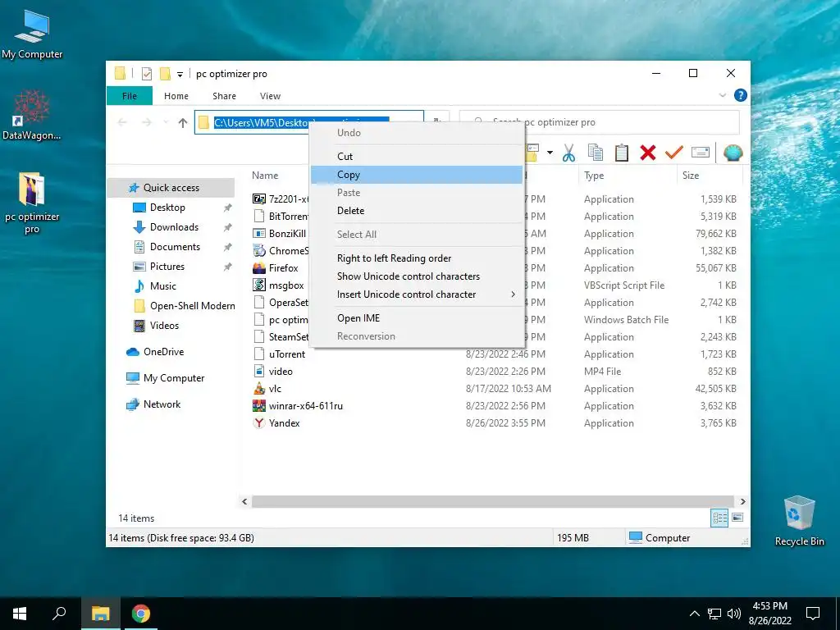Open Documents in navigation pane
Screen dimensions: 840x630
point(175,247)
